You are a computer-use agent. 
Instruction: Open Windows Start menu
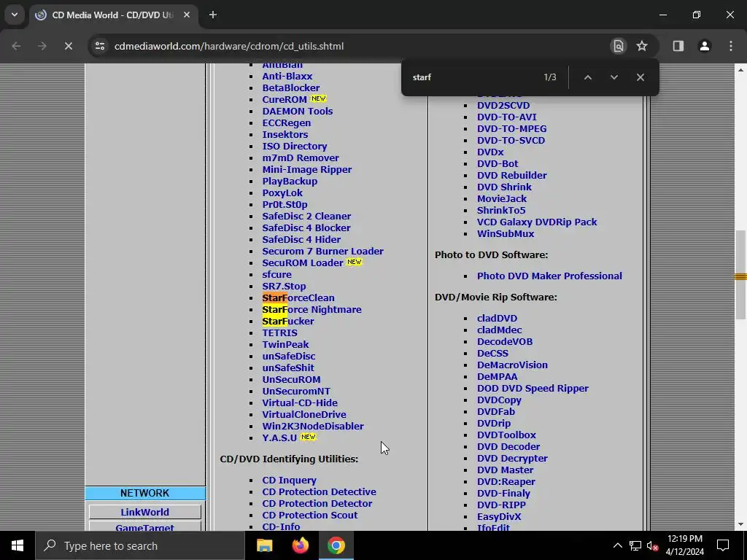coord(18,545)
